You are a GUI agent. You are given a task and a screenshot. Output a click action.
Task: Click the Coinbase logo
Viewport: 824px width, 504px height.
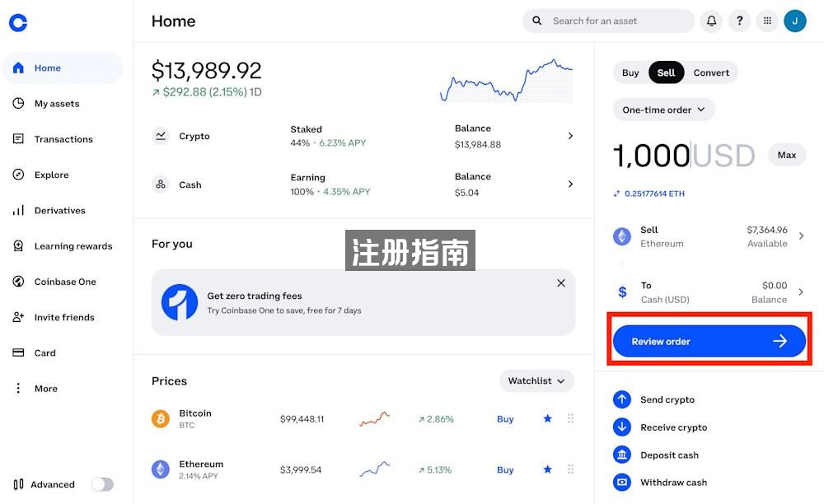click(x=18, y=22)
